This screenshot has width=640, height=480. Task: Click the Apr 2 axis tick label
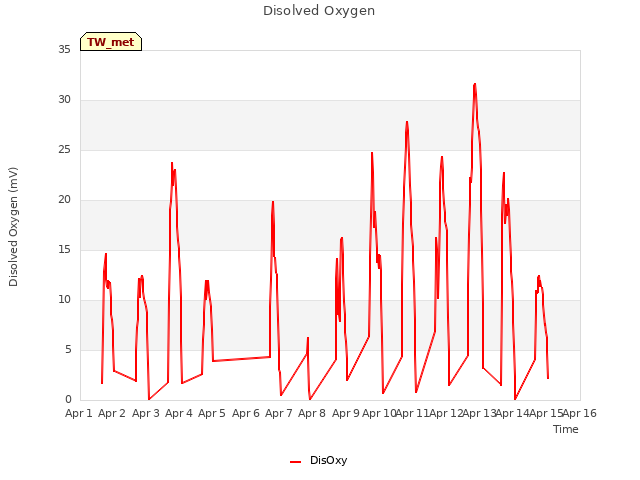(x=112, y=413)
